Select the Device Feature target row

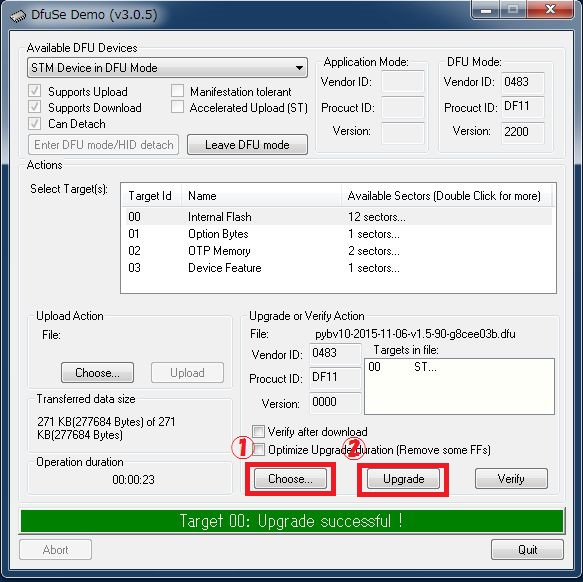(x=338, y=268)
